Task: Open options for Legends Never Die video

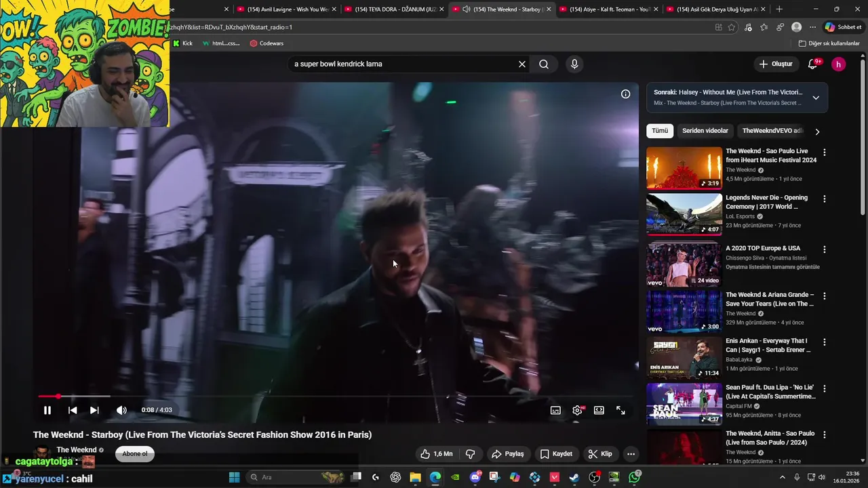Action: tap(825, 199)
